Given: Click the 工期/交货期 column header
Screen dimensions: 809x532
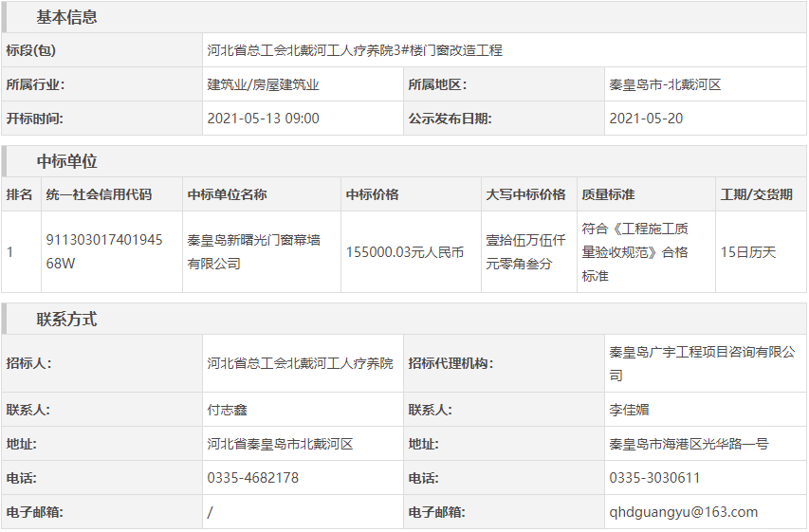Looking at the screenshot, I should [757, 194].
